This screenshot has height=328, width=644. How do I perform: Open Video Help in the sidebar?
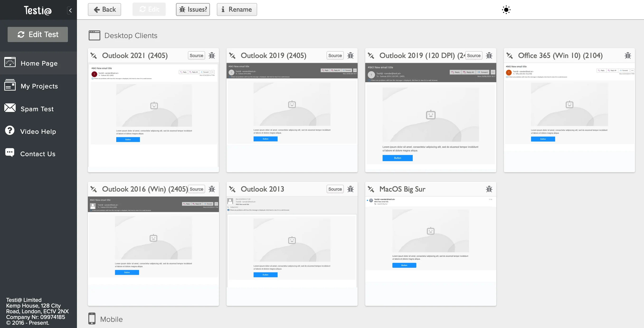coord(38,131)
